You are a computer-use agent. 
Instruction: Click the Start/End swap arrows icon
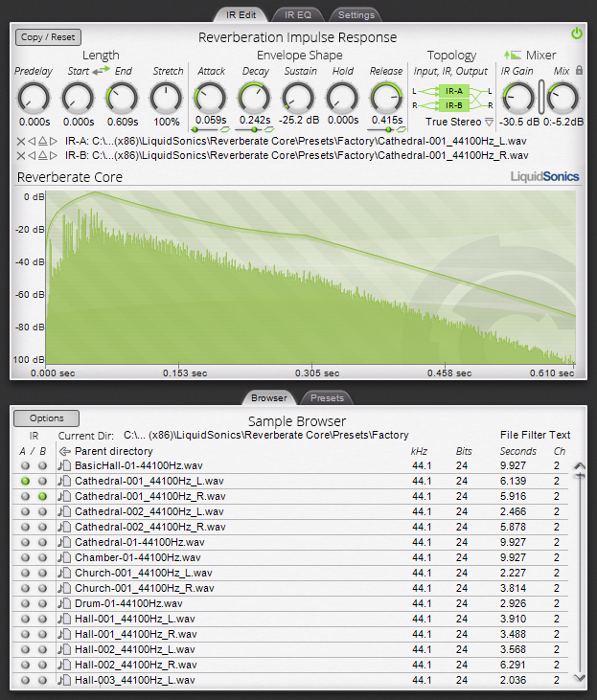coord(101,71)
